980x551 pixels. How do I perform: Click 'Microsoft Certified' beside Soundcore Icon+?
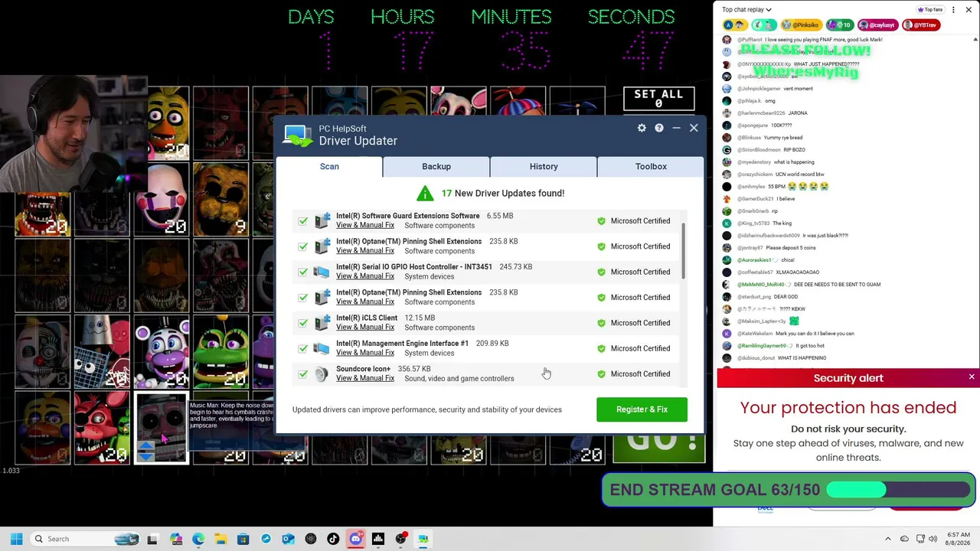(x=640, y=374)
